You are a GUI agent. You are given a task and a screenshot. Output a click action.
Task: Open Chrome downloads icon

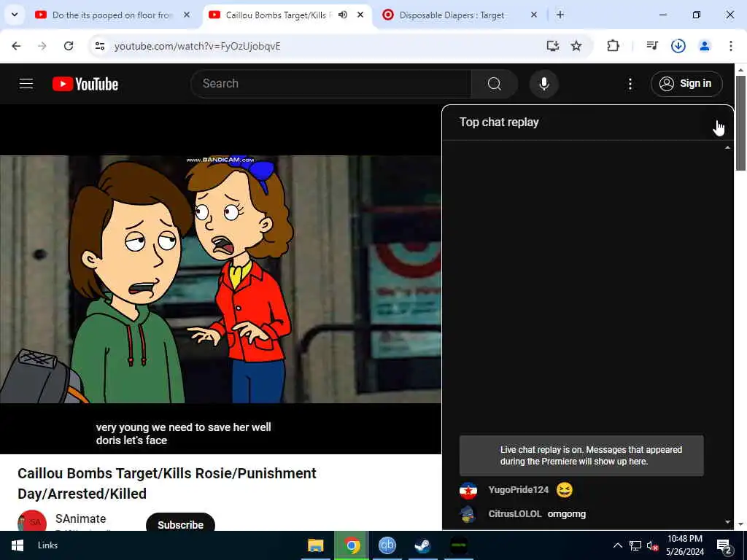click(x=678, y=46)
